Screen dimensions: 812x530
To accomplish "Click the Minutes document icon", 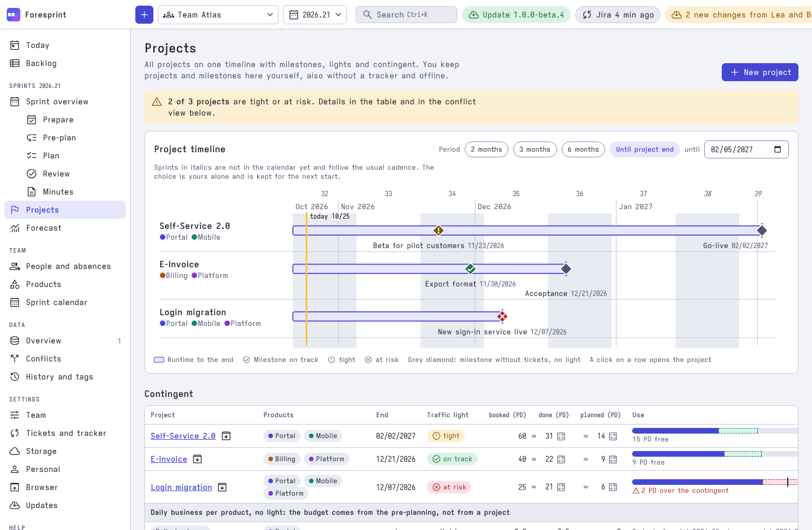I will 32,192.
